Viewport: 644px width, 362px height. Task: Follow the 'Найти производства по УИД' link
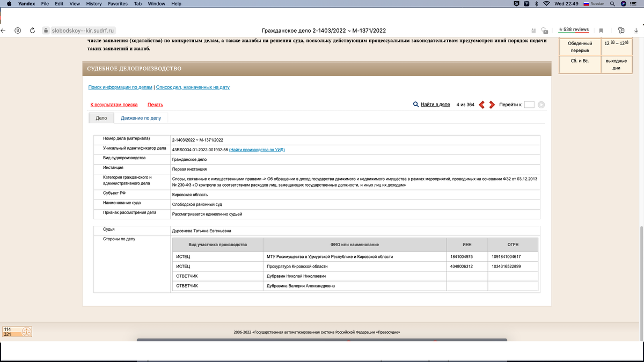(257, 150)
